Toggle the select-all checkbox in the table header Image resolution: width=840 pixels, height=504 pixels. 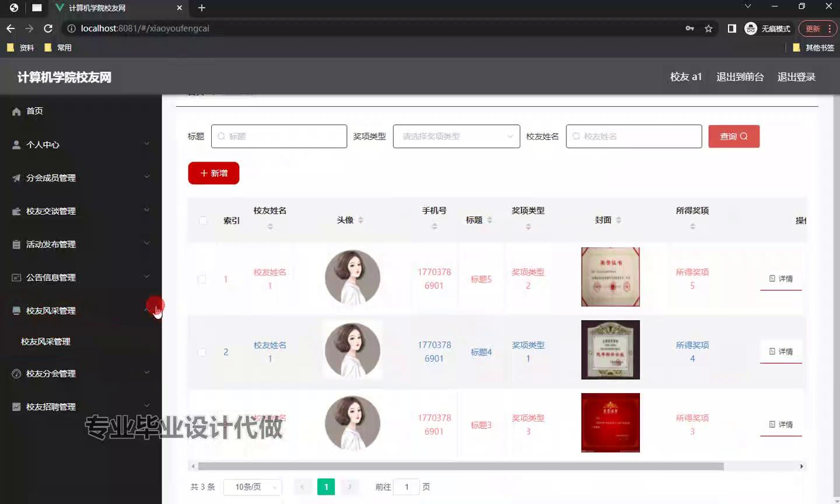202,220
